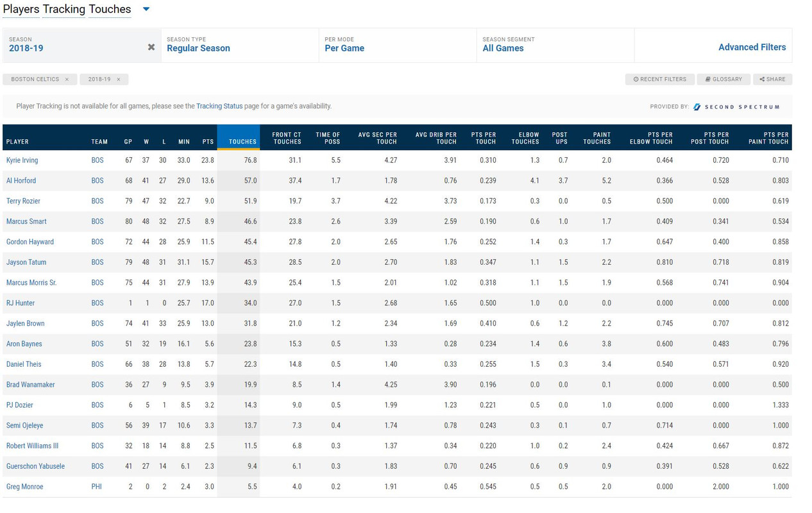This screenshot has width=812, height=513.
Task: Open the Season 2018-19 dropdown
Action: 81,45
